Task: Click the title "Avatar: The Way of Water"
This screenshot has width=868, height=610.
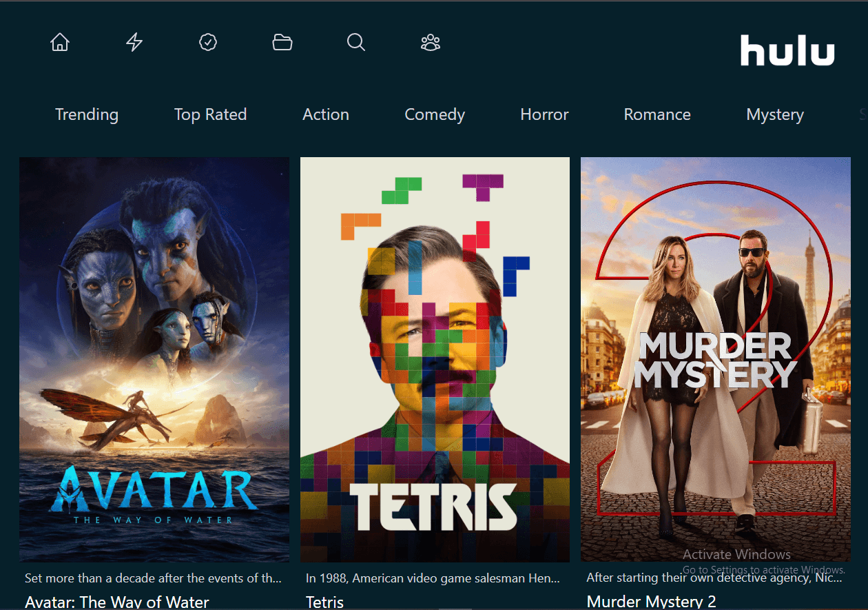Action: (117, 602)
